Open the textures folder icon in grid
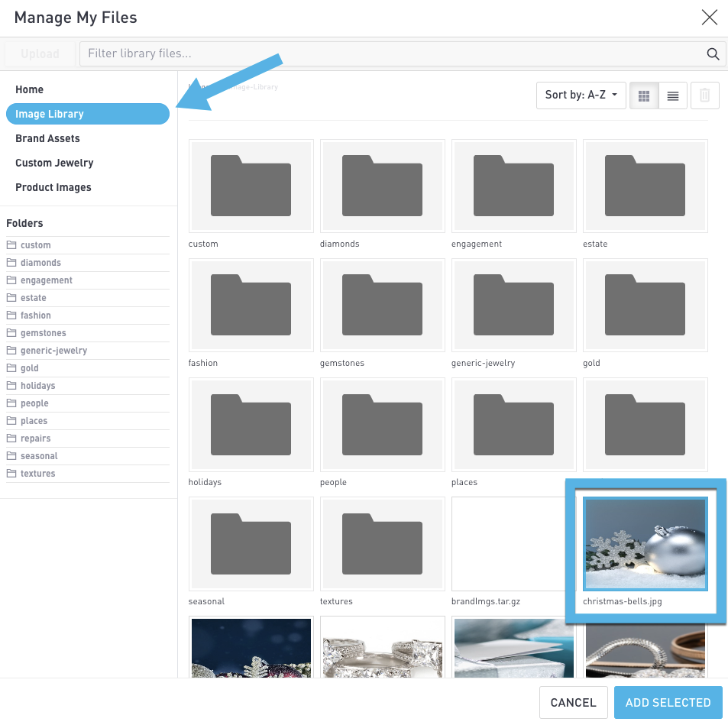 (x=382, y=543)
